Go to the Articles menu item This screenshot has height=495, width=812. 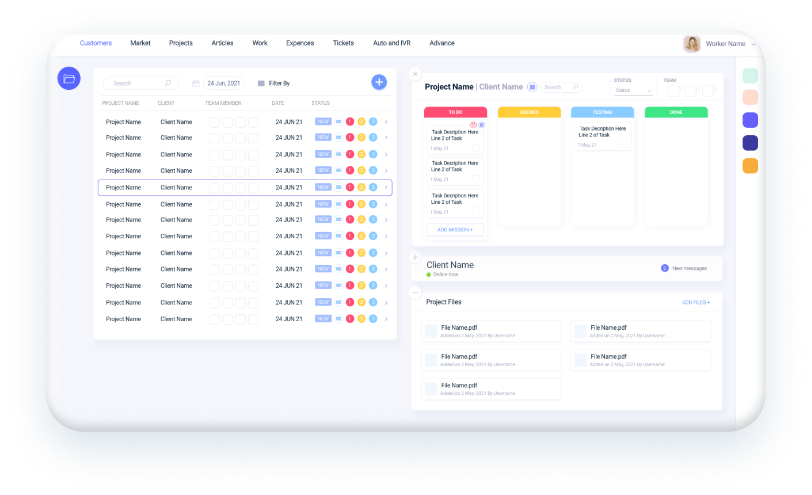[222, 43]
